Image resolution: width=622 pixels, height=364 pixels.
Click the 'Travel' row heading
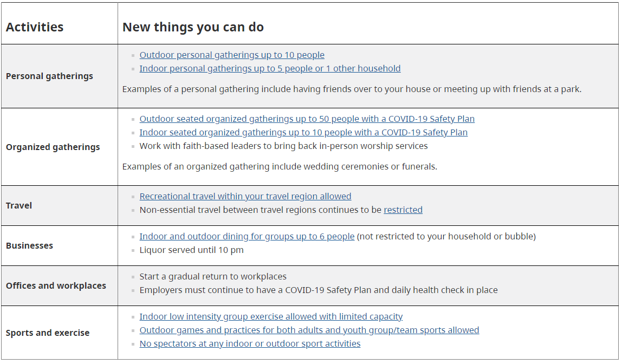(18, 206)
